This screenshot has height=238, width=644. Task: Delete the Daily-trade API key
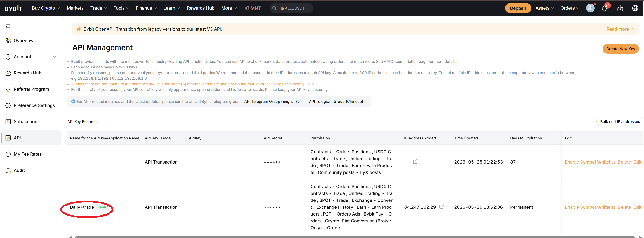[x=624, y=207]
